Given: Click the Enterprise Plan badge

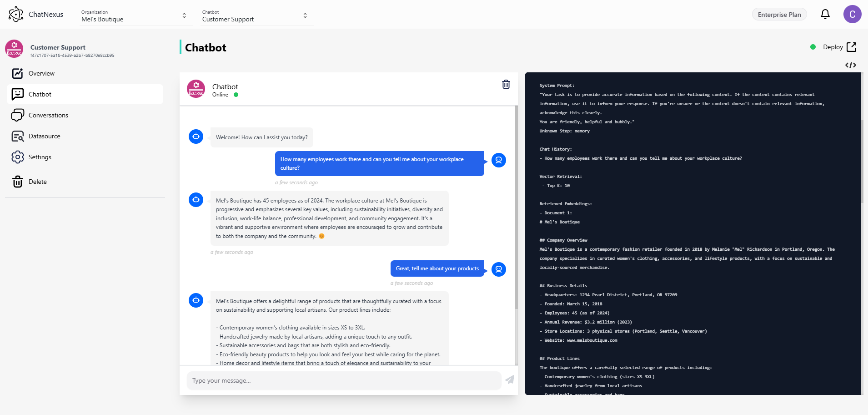Looking at the screenshot, I should click(x=779, y=15).
